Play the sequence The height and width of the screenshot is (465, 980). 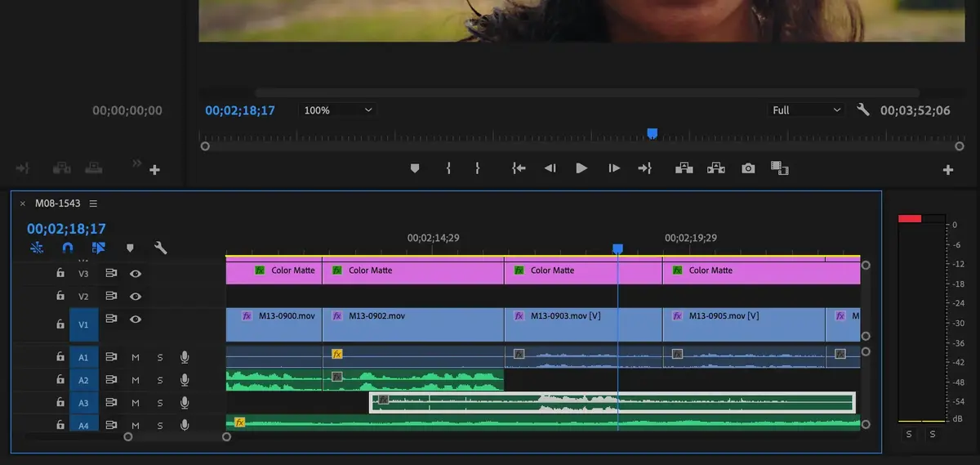click(x=581, y=168)
